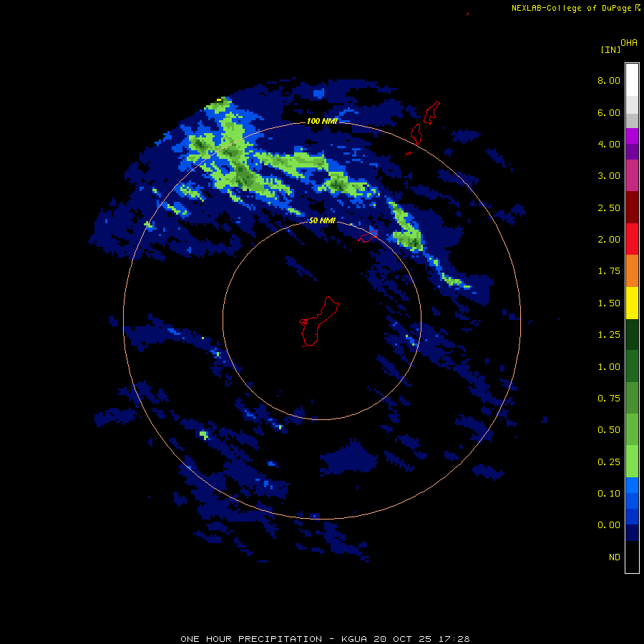Image resolution: width=644 pixels, height=644 pixels.
Task: Click the 1.00 legend value
Action: tap(609, 367)
